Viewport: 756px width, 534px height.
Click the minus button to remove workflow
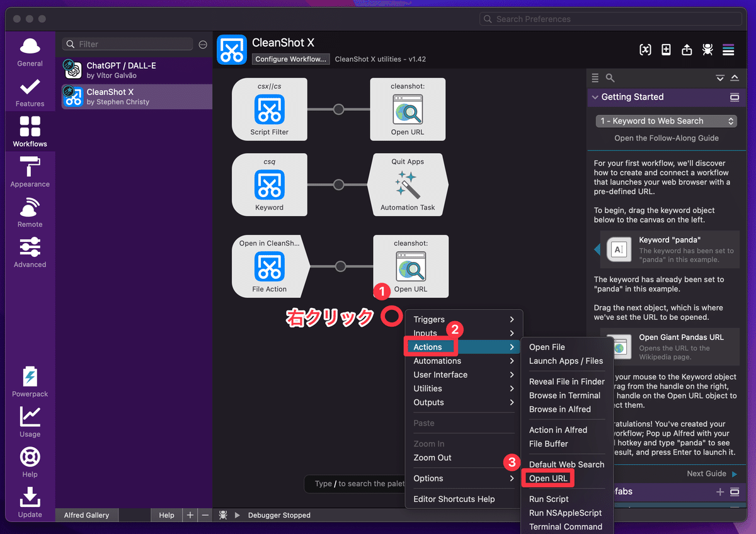pos(205,515)
